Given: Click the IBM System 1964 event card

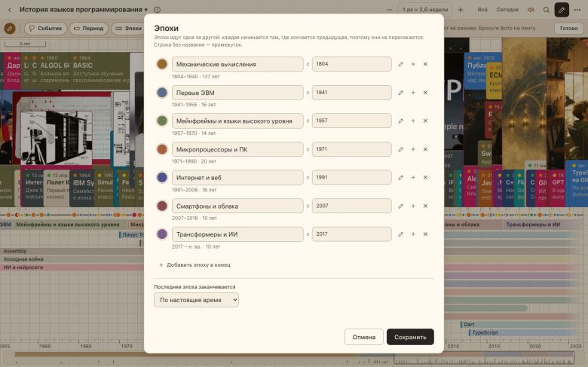Looking at the screenshot, I should click(81, 188).
